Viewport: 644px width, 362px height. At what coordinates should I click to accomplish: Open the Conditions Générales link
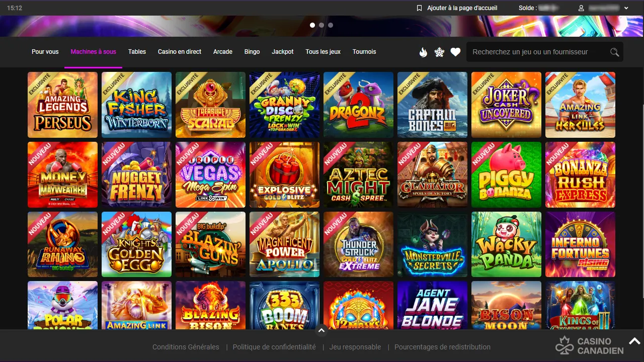[186, 347]
